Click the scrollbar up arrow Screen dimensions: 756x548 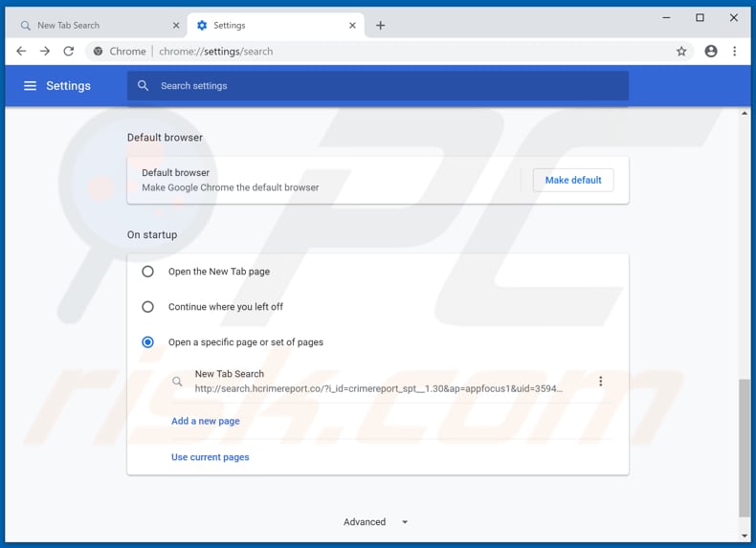745,113
